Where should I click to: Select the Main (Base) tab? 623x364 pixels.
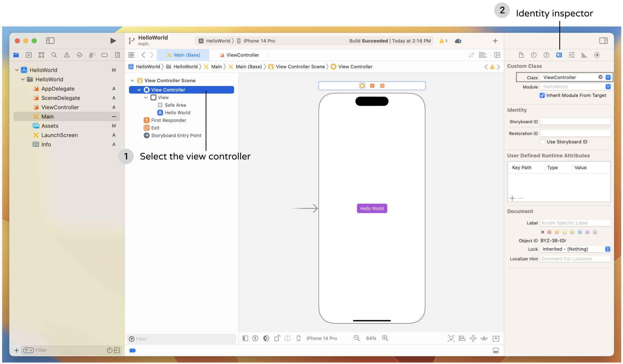point(183,55)
